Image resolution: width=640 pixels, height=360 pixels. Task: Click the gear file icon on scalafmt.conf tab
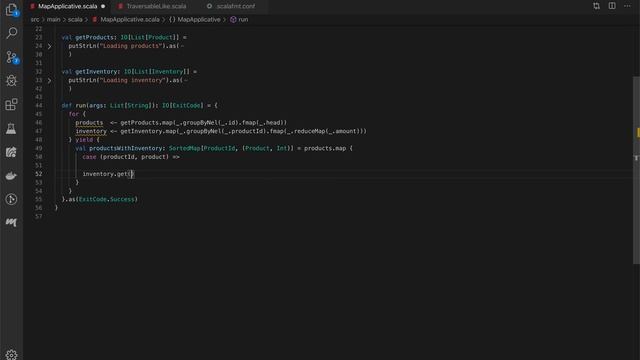click(x=209, y=7)
